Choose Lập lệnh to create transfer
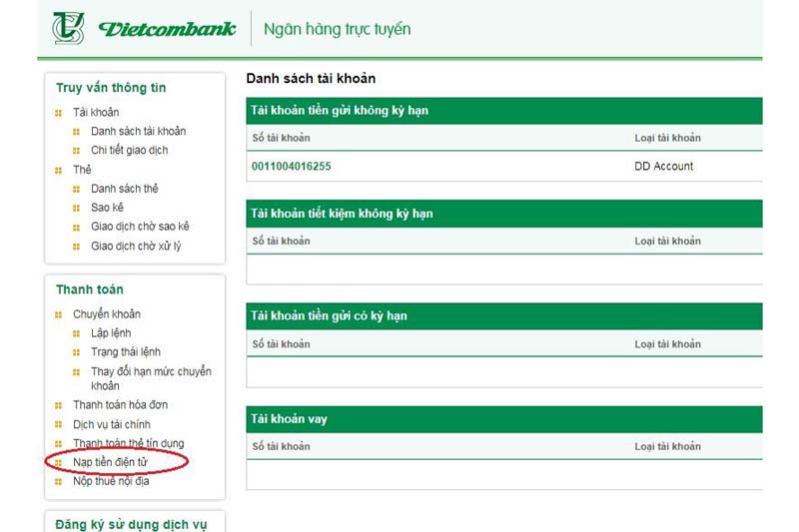Screen dimensions: 799x532 pyautogui.click(x=111, y=333)
